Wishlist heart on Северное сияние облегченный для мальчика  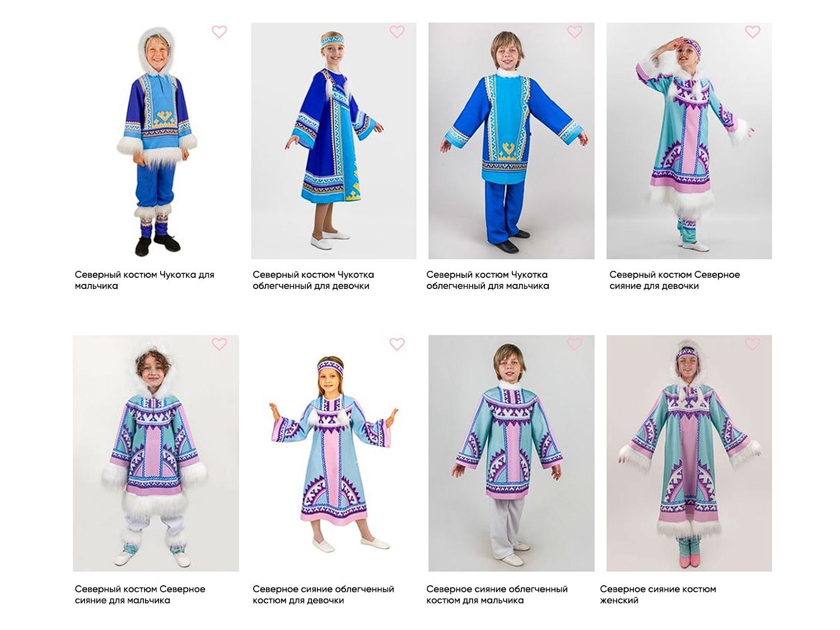click(575, 344)
